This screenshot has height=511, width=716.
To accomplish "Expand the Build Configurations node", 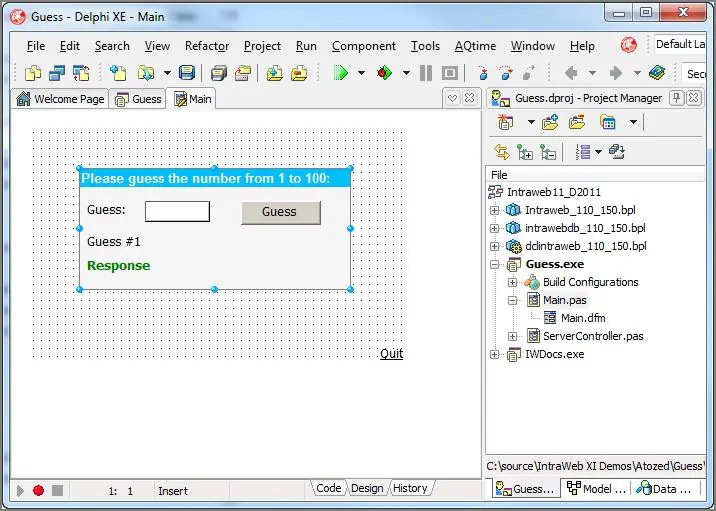I will pyautogui.click(x=512, y=282).
